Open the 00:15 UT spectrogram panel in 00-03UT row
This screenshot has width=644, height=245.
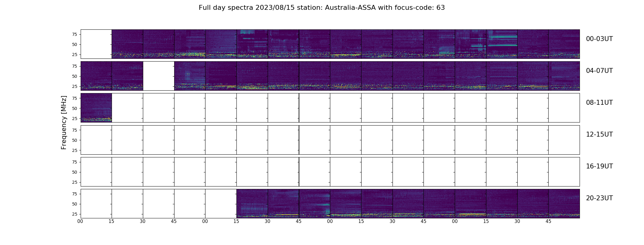(x=127, y=44)
